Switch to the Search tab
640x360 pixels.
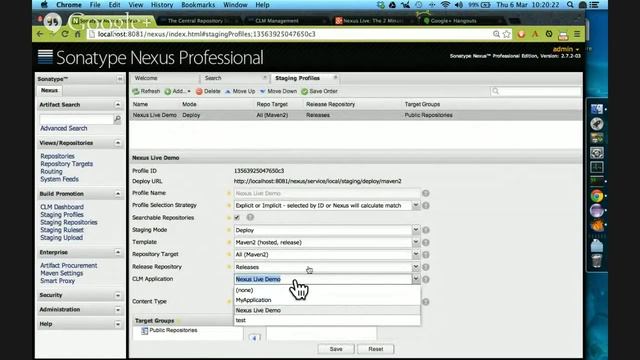(x=213, y=78)
